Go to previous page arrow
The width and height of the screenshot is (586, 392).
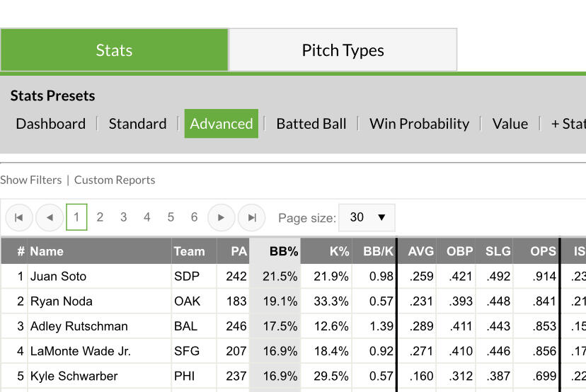50,218
